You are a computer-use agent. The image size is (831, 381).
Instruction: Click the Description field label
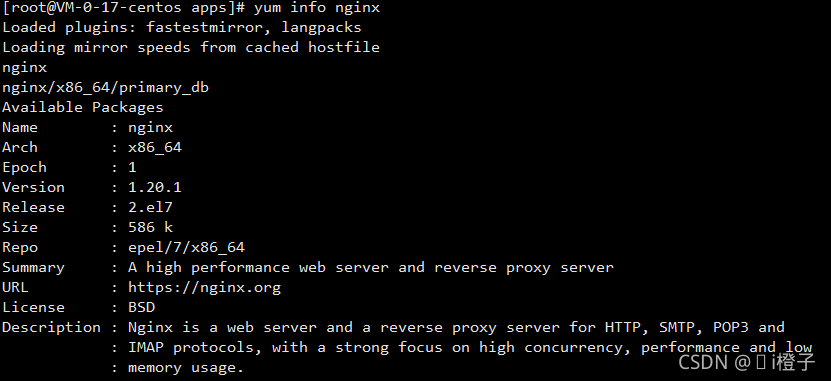tap(51, 328)
